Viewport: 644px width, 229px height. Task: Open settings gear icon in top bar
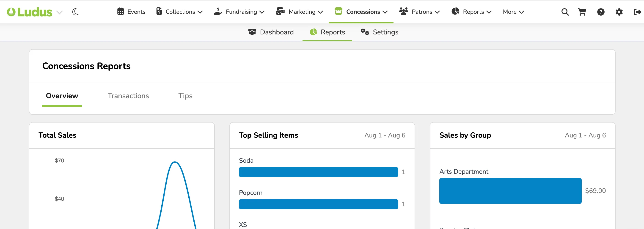point(619,12)
